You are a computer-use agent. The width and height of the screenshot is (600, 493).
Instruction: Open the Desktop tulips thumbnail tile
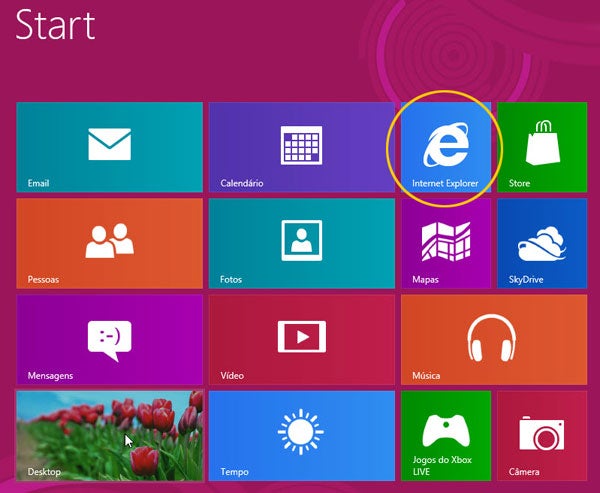pos(109,435)
